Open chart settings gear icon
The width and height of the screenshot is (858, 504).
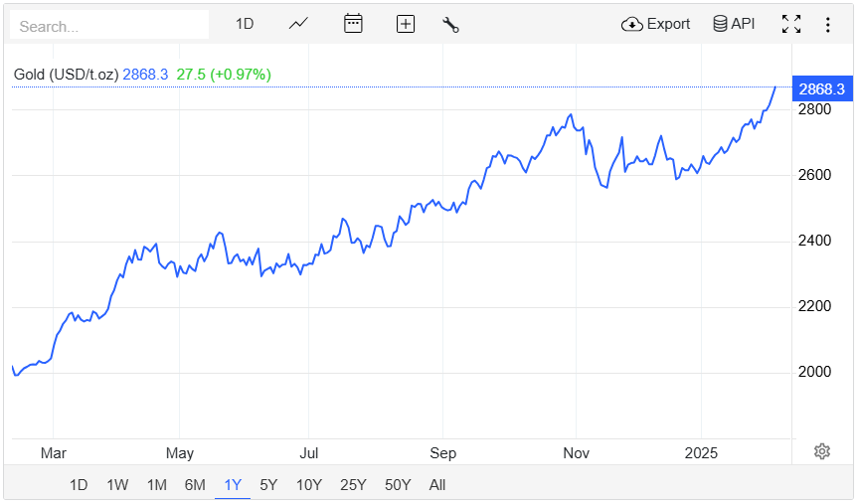coord(821,451)
